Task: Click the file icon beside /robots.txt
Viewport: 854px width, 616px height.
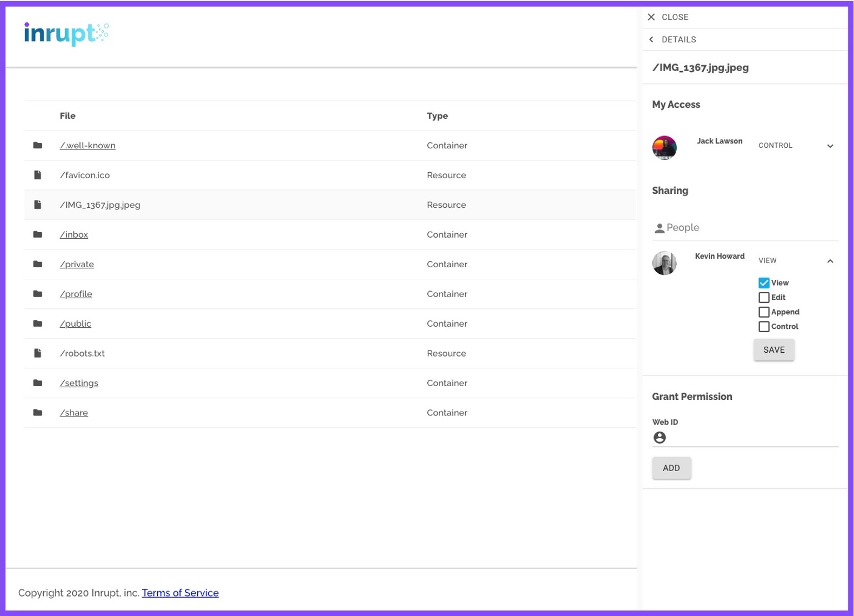Action: tap(38, 353)
